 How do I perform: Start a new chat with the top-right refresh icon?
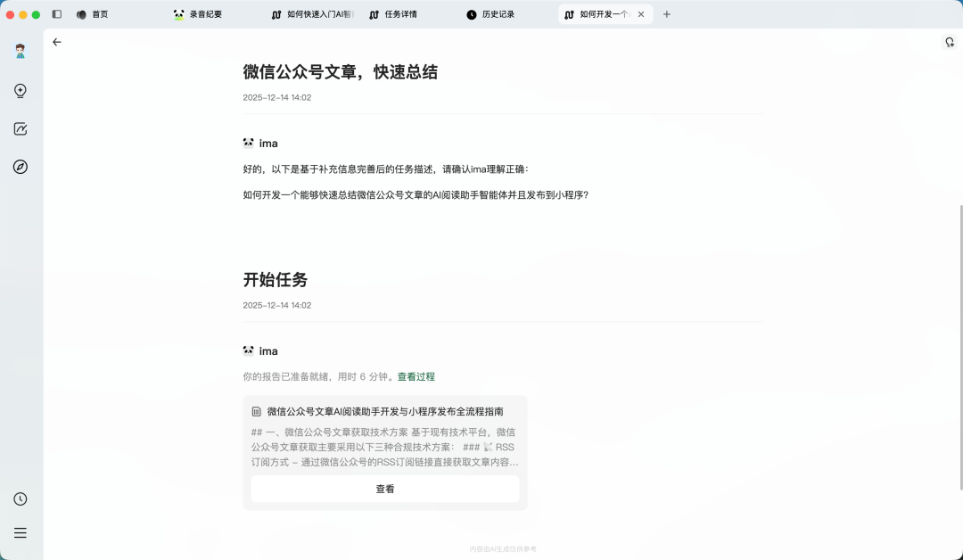[x=949, y=42]
